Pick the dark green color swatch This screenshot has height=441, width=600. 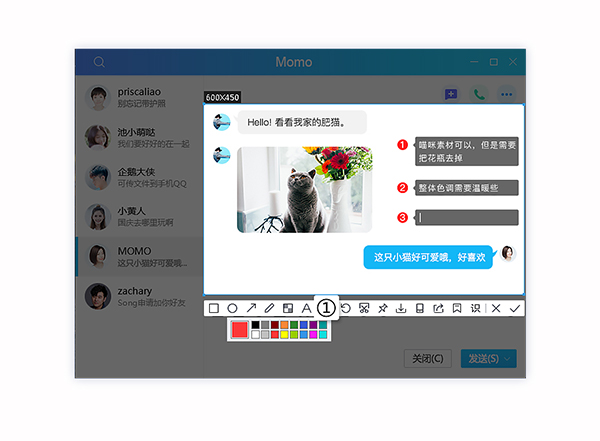tap(294, 325)
